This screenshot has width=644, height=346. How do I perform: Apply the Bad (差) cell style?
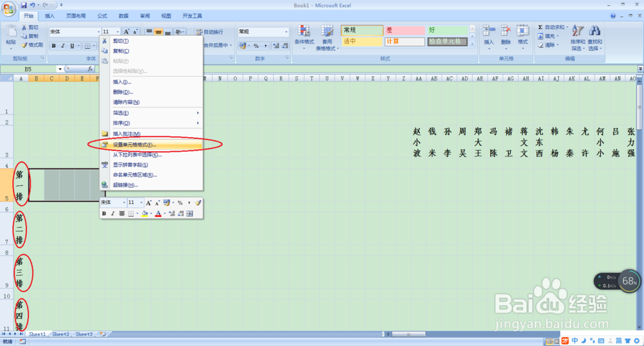(404, 30)
